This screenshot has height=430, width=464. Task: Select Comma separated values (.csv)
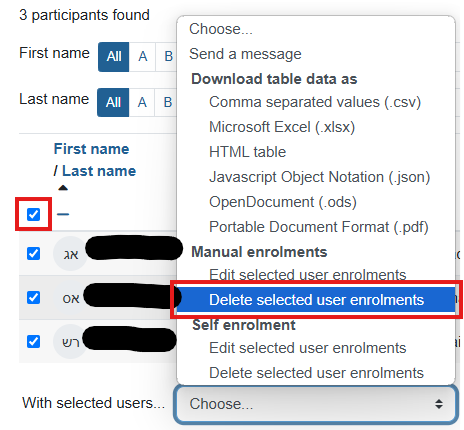coord(315,102)
